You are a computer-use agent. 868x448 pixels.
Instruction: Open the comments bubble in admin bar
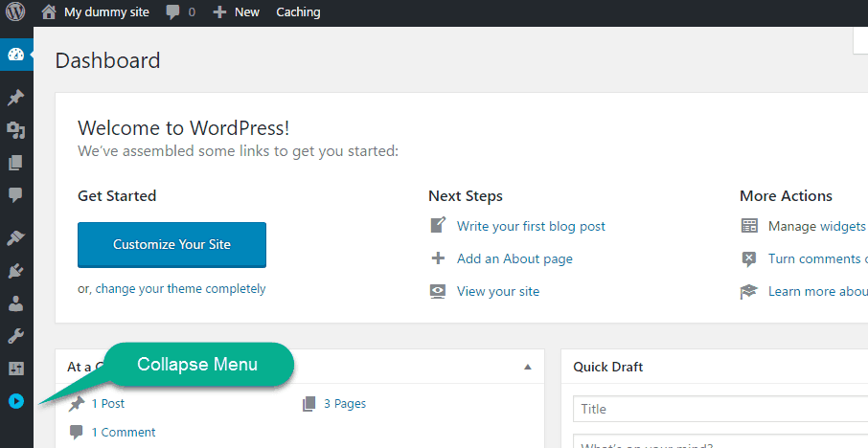tap(180, 12)
